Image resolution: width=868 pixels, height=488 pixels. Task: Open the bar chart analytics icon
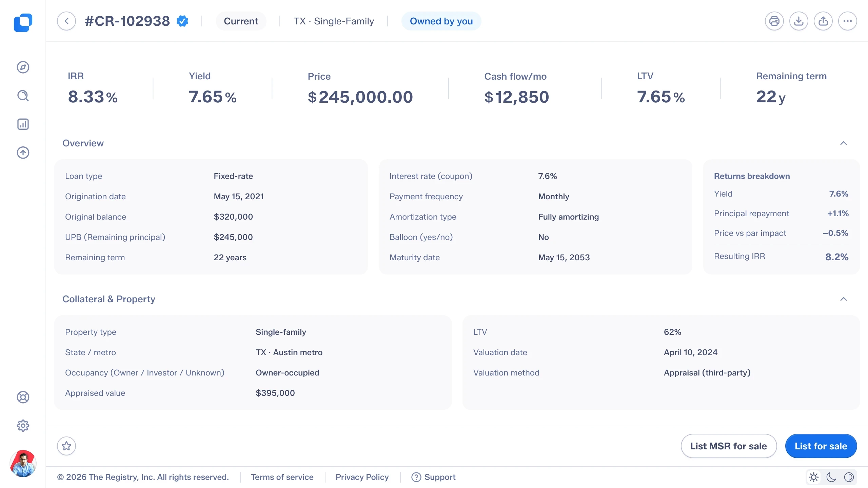coord(23,124)
